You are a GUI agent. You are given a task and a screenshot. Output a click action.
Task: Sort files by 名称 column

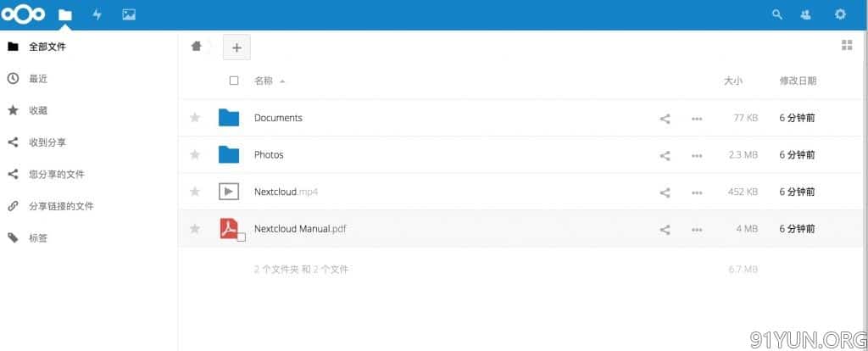(264, 81)
